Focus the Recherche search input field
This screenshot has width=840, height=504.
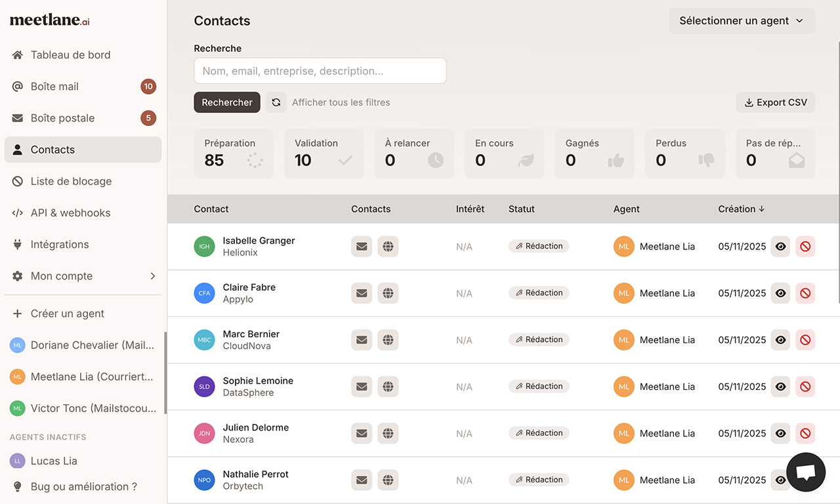click(x=320, y=71)
